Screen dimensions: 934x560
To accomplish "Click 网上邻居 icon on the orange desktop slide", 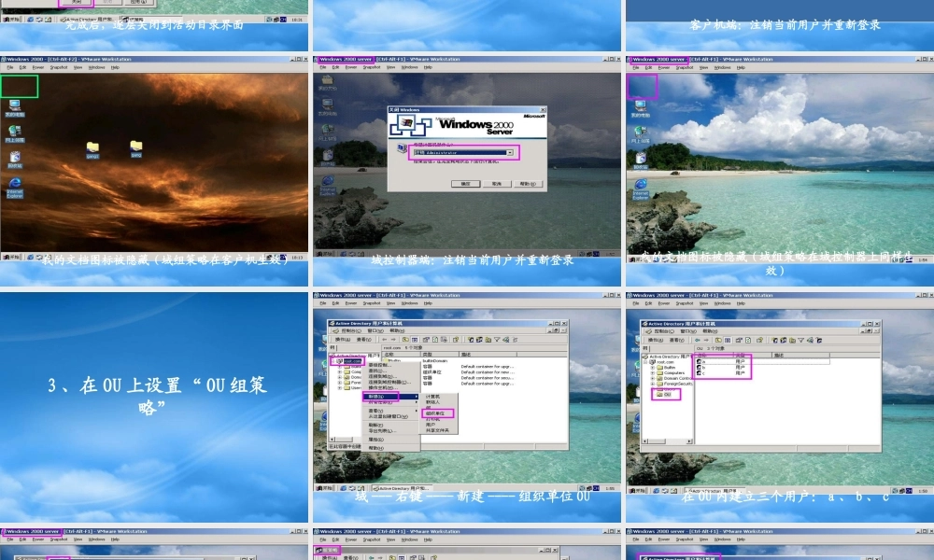I will point(14,133).
